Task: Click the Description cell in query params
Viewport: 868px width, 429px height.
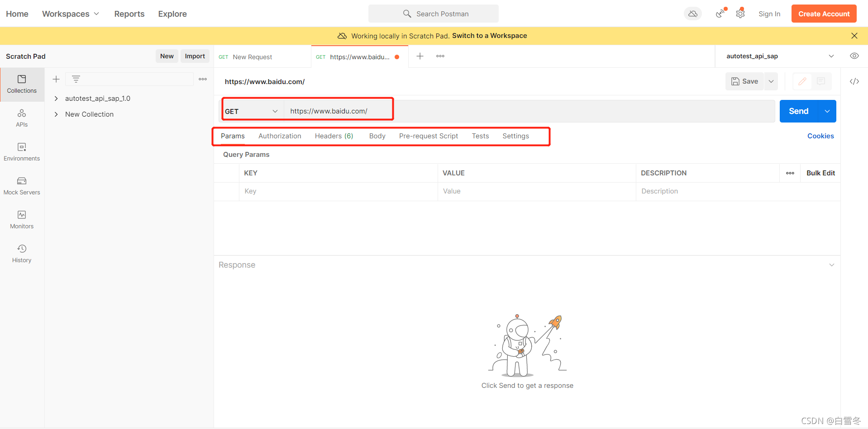Action: pos(738,191)
